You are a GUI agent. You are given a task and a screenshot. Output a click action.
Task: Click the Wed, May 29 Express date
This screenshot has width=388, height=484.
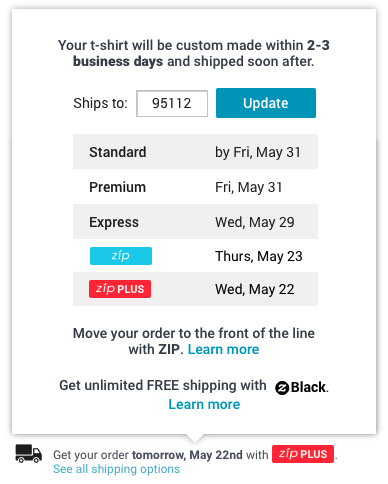coord(255,222)
